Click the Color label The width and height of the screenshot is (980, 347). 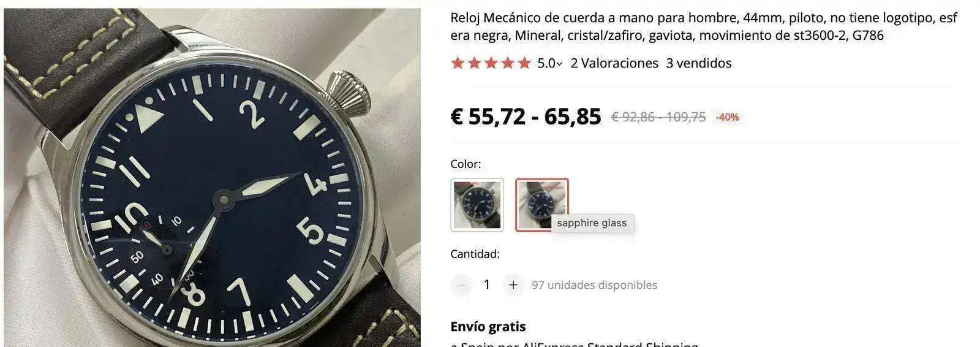coord(466,164)
